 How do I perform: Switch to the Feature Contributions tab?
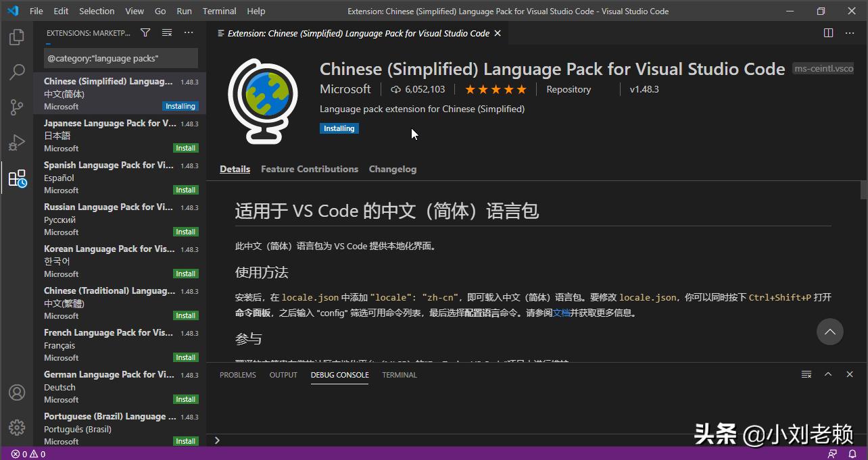click(x=310, y=169)
